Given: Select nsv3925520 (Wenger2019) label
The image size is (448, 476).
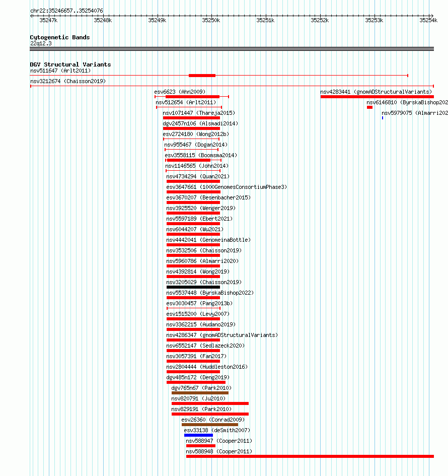Looking at the screenshot, I should tap(201, 208).
